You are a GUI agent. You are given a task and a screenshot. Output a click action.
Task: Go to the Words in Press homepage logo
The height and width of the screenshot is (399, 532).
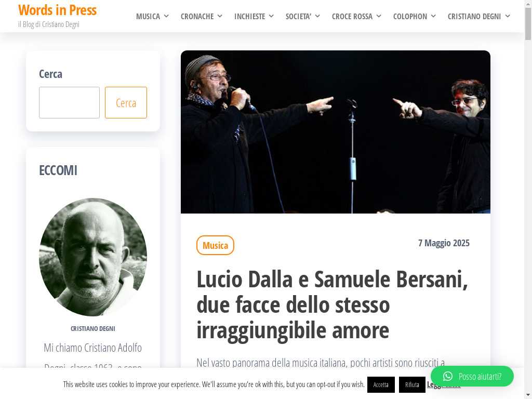(57, 10)
